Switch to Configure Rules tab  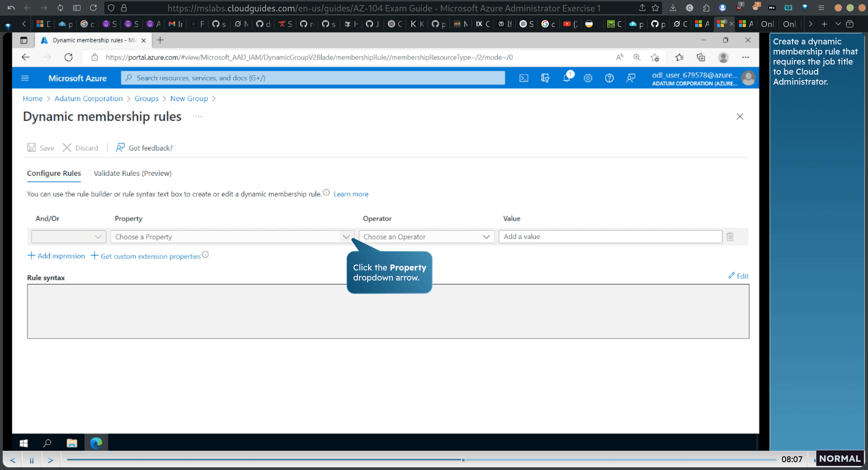54,173
